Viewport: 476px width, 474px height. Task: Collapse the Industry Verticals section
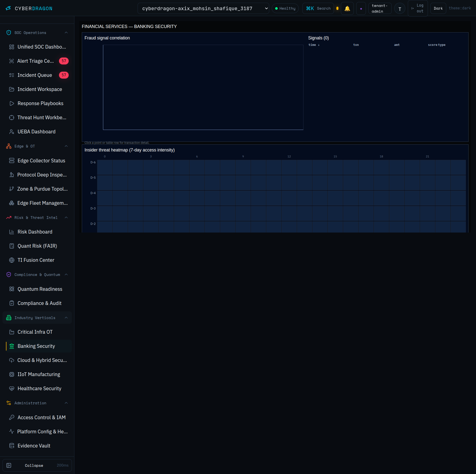[x=66, y=318]
